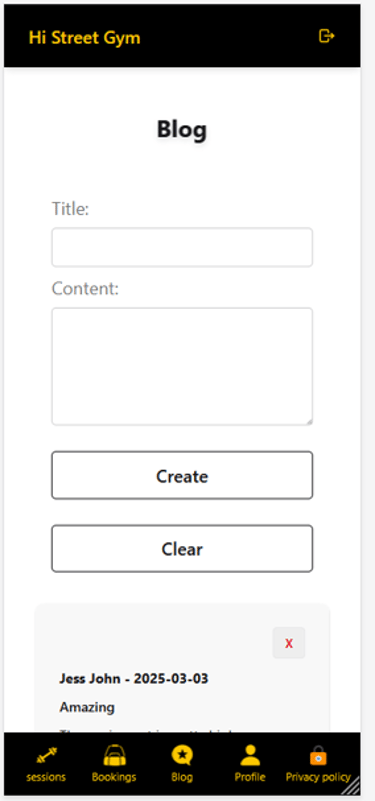
Task: Click the "Title:" field label
Action: tap(71, 208)
